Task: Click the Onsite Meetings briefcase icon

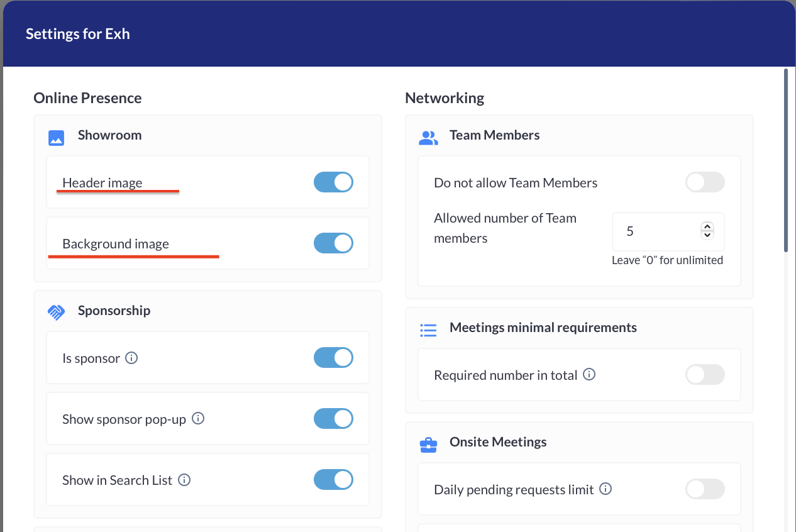Action: [x=428, y=445]
